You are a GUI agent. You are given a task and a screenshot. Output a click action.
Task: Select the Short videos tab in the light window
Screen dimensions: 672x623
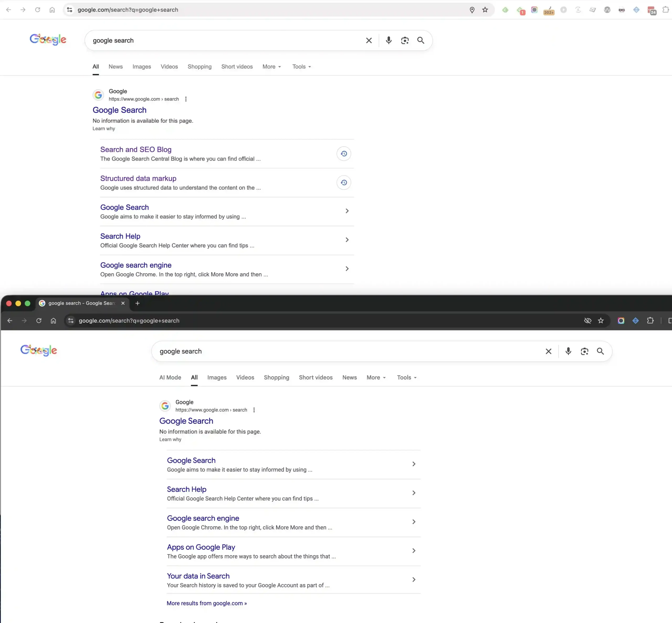[x=237, y=67]
